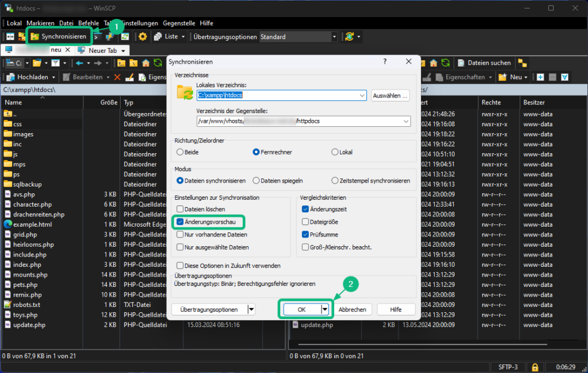Go back with local blue left arrow

[79, 63]
